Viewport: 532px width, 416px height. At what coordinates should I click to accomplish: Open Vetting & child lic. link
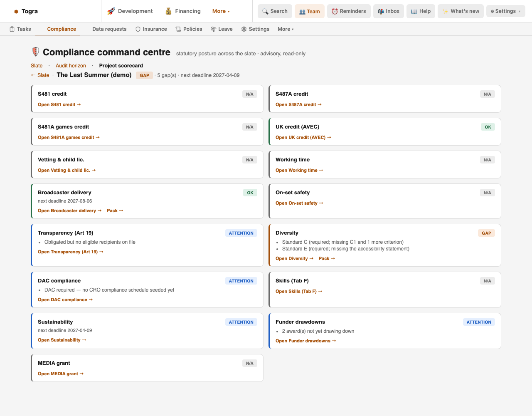[x=66, y=171]
